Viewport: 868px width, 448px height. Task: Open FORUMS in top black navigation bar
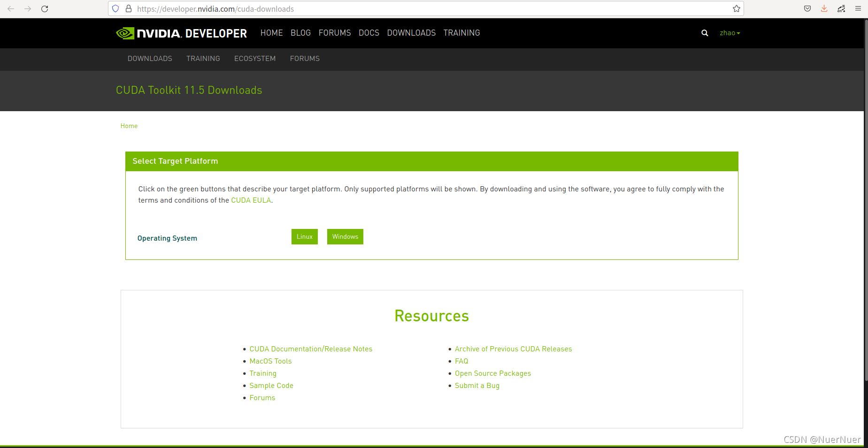(x=335, y=33)
